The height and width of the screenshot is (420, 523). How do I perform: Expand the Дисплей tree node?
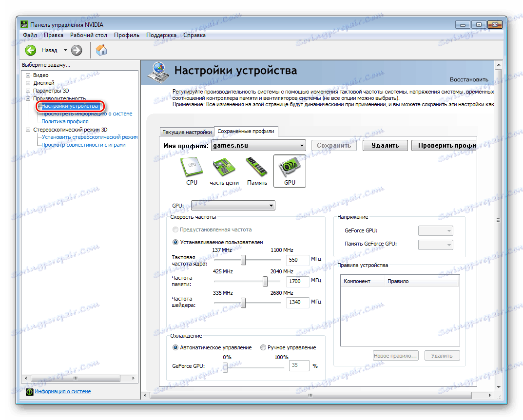(x=28, y=83)
